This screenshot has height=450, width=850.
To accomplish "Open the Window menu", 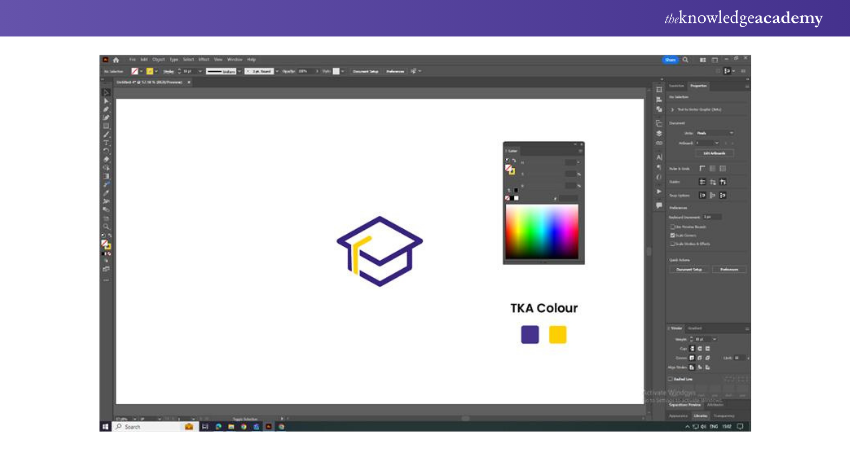I will [235, 60].
